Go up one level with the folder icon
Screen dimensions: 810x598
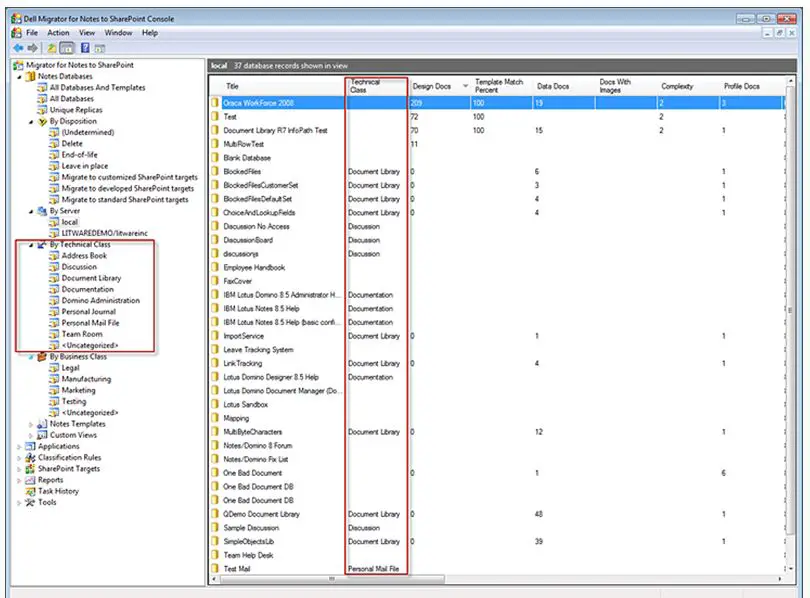click(x=52, y=48)
